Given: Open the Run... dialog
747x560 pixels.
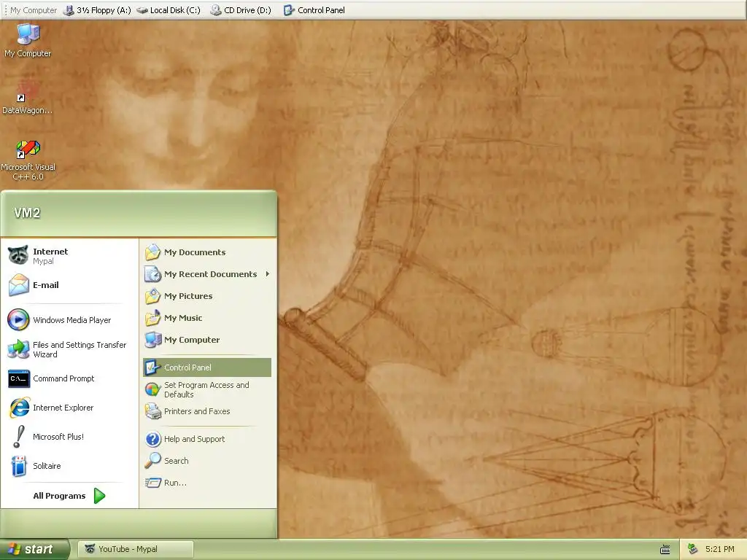Looking at the screenshot, I should point(206,483).
